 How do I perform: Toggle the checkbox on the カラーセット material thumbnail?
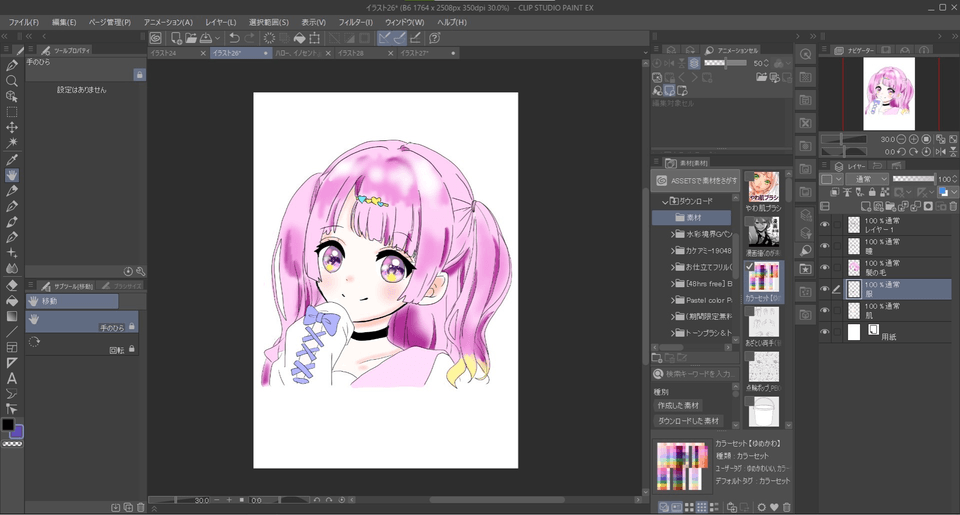[x=750, y=266]
